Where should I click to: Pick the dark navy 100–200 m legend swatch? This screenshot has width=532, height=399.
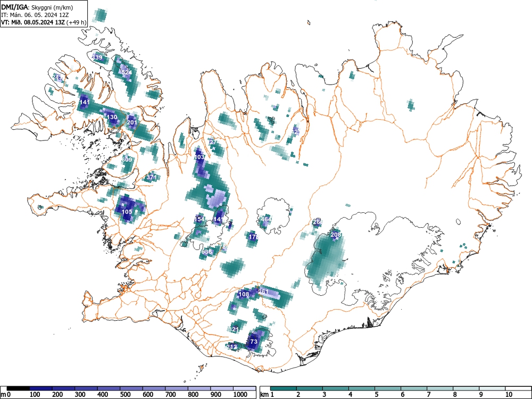[41, 388]
